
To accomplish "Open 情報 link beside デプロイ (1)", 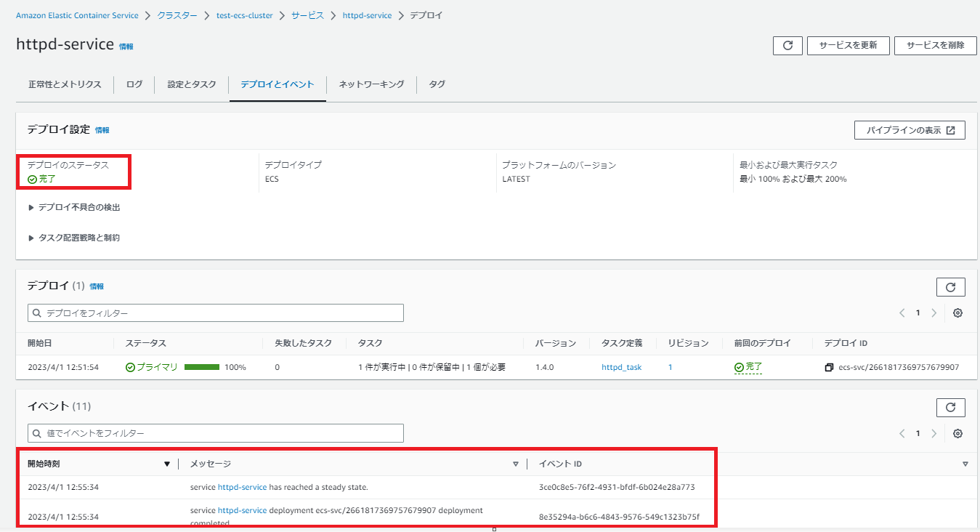I will click(97, 286).
